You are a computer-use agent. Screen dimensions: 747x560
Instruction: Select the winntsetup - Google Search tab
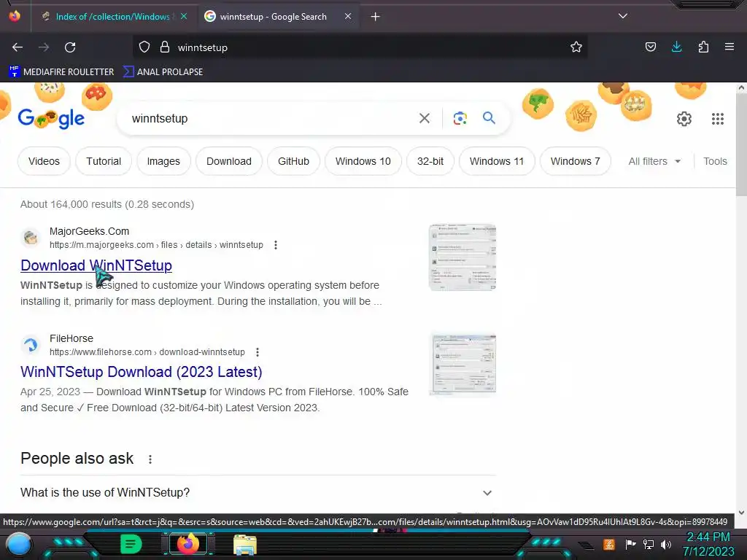point(273,17)
